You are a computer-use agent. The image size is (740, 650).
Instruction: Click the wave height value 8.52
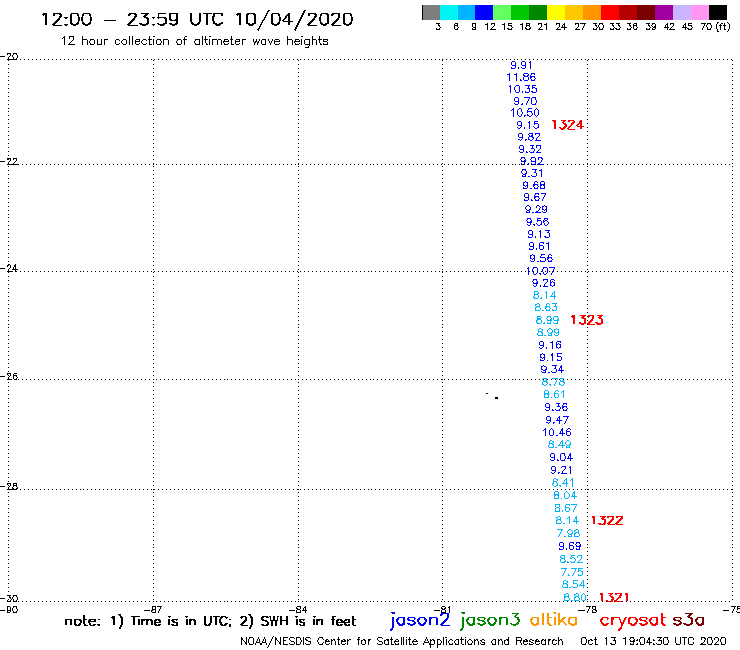point(571,559)
